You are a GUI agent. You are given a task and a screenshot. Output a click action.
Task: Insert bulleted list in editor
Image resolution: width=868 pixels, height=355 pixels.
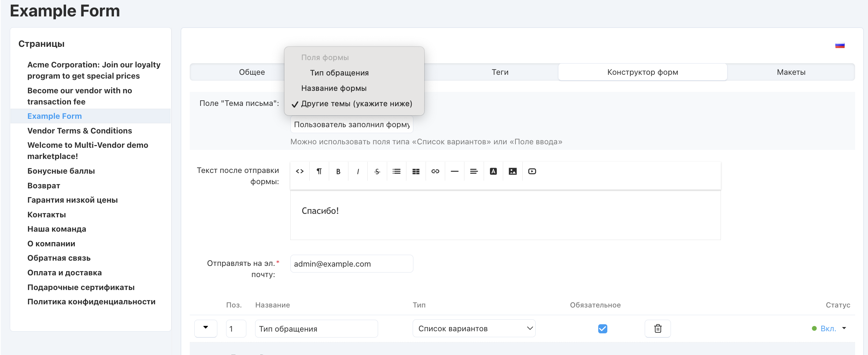pyautogui.click(x=397, y=171)
